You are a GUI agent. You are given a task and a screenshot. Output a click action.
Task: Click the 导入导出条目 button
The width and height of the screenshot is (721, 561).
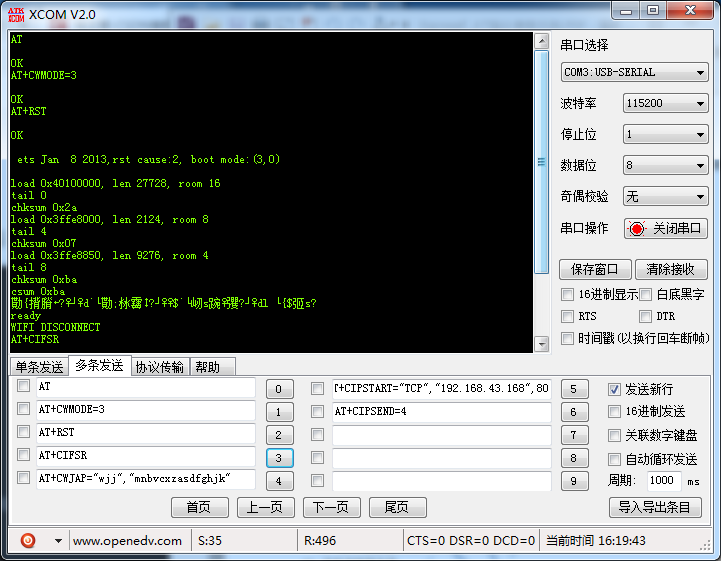click(x=655, y=507)
